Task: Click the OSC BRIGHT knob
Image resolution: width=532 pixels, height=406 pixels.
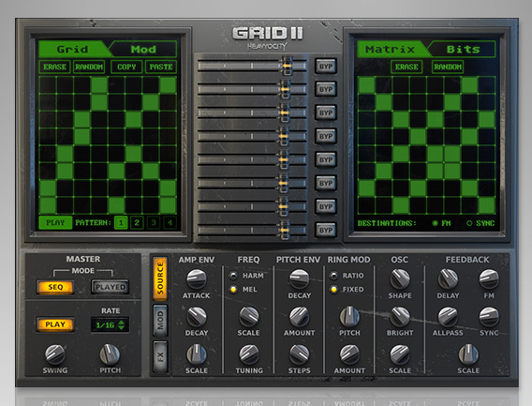Action: (x=400, y=317)
